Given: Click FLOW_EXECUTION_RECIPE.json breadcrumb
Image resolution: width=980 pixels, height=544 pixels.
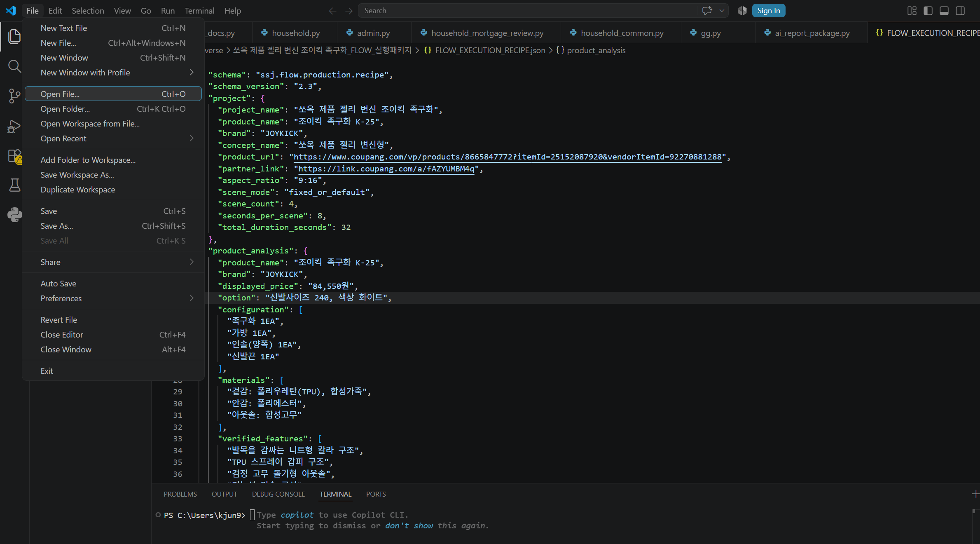Looking at the screenshot, I should pos(489,50).
